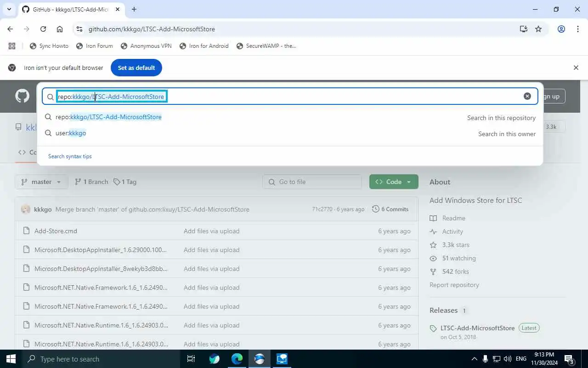Image resolution: width=588 pixels, height=368 pixels.
Task: Click the install app icon in address bar
Action: tap(523, 29)
